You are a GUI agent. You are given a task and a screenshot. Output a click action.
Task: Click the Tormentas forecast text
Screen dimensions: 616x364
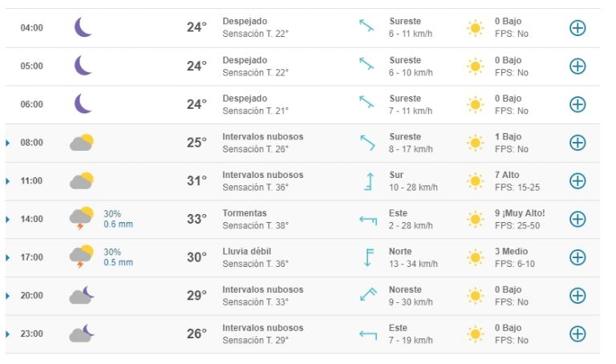pos(245,213)
